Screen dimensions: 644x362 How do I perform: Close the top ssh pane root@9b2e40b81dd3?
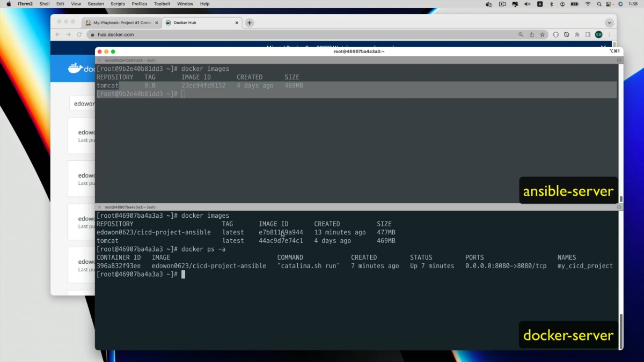(99, 60)
